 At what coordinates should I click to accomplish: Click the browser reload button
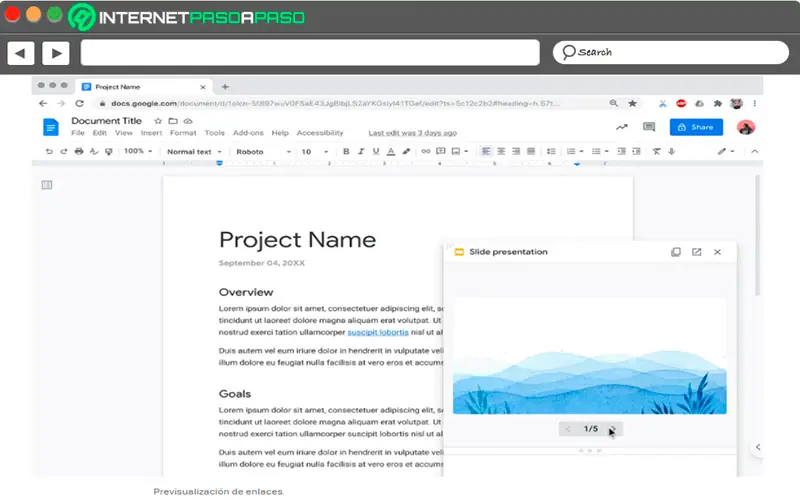tap(80, 103)
